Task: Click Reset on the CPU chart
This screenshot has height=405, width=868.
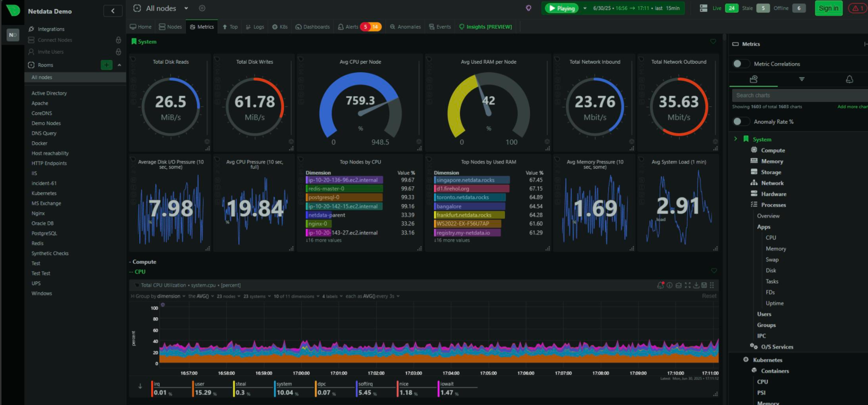Action: [x=709, y=296]
